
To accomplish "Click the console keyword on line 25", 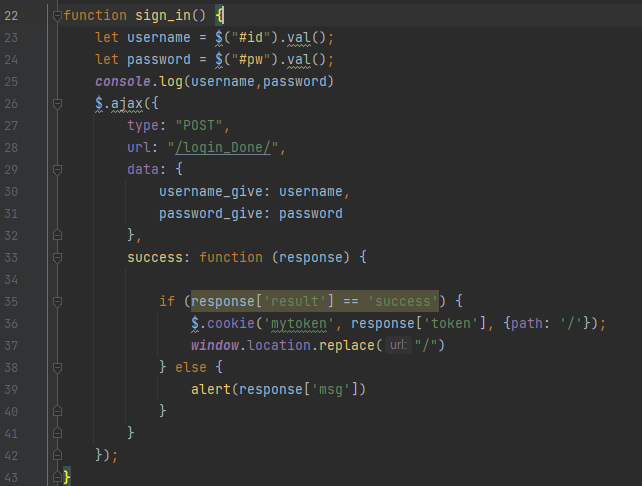I will [x=123, y=81].
